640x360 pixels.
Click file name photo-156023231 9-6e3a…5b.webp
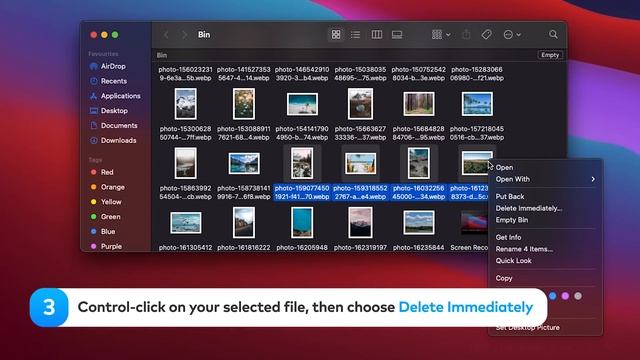tap(185, 74)
